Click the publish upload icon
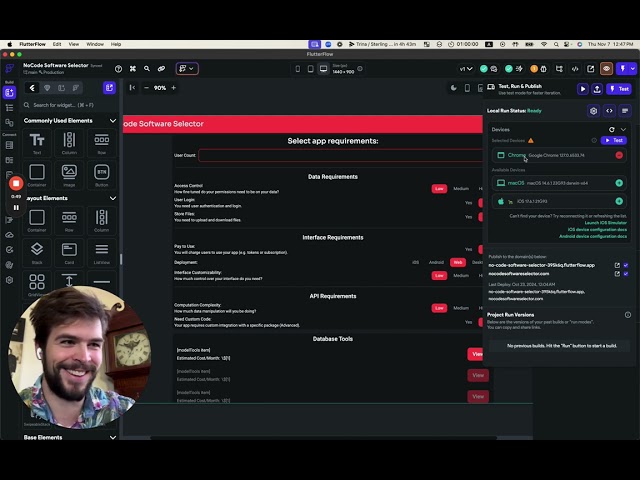The height and width of the screenshot is (480, 640). pyautogui.click(x=597, y=89)
